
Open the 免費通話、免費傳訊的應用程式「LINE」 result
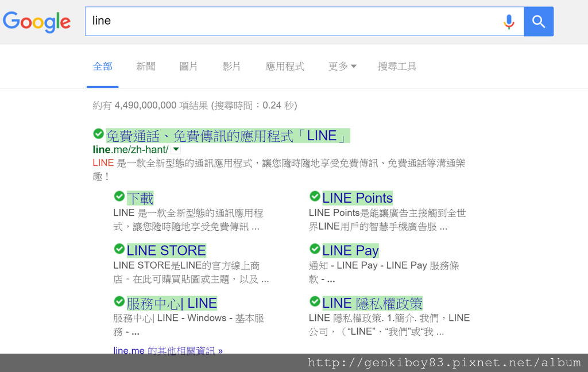(228, 135)
